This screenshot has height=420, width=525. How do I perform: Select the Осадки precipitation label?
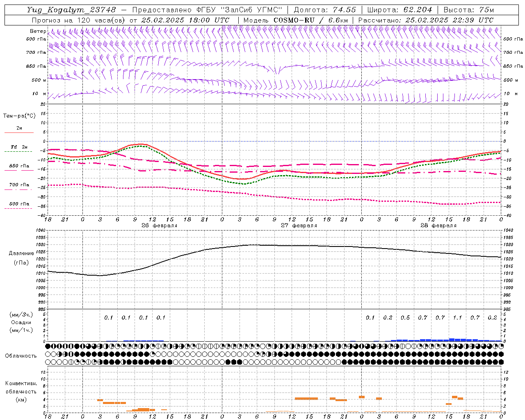[21, 322]
